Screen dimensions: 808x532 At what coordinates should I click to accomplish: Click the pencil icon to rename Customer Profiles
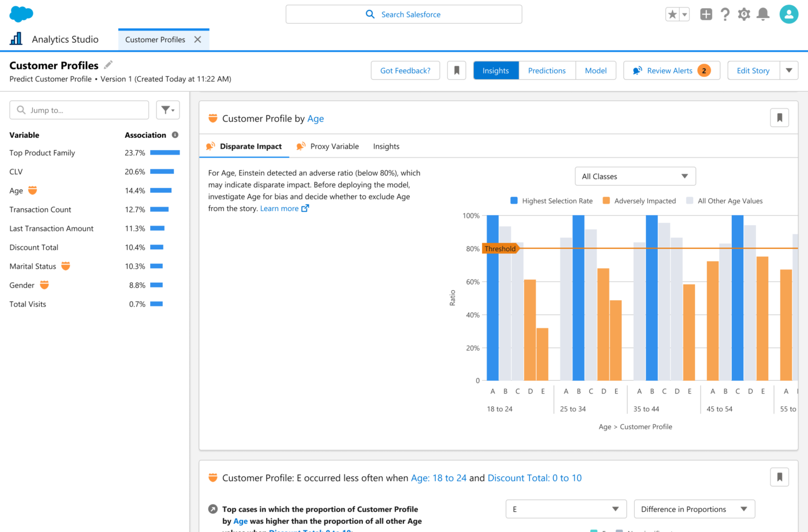point(109,65)
